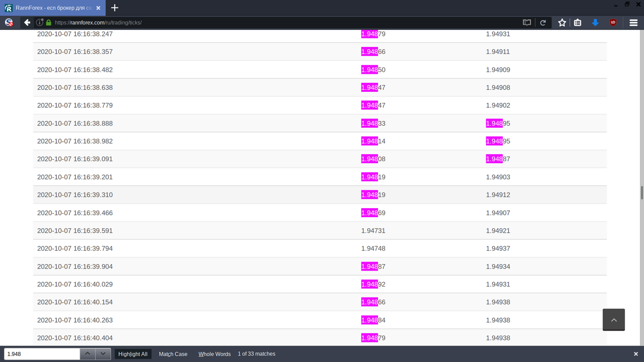Click the value 1.94912
The width and height of the screenshot is (644, 362).
(498, 195)
